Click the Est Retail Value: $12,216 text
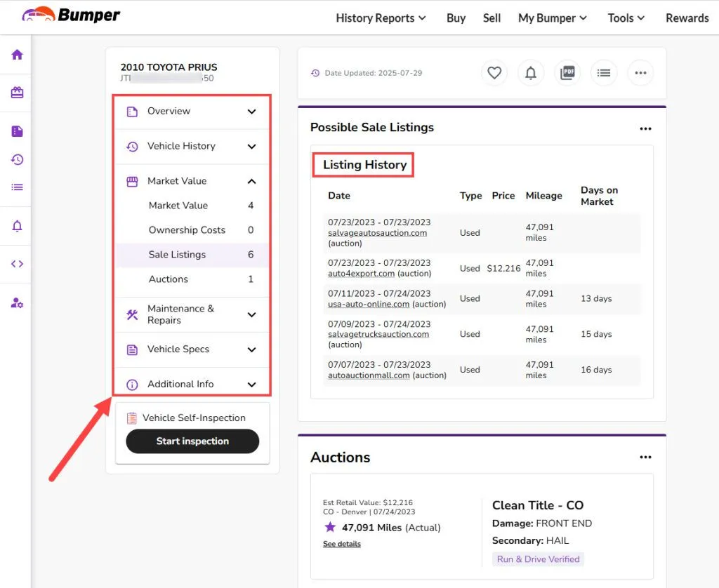Screen dimensions: 719x588 tap(368, 503)
